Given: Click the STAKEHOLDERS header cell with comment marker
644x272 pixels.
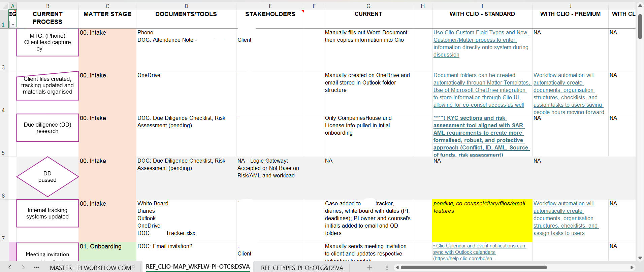Looking at the screenshot, I should (270, 14).
